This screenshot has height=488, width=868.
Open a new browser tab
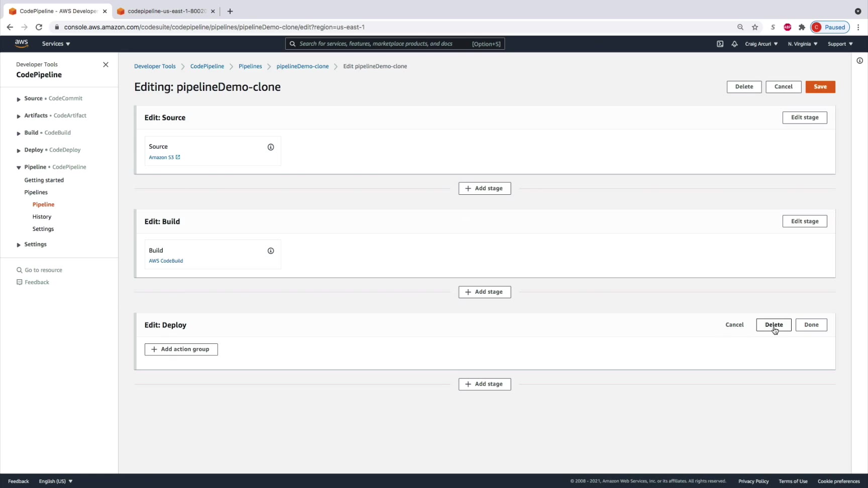[230, 11]
